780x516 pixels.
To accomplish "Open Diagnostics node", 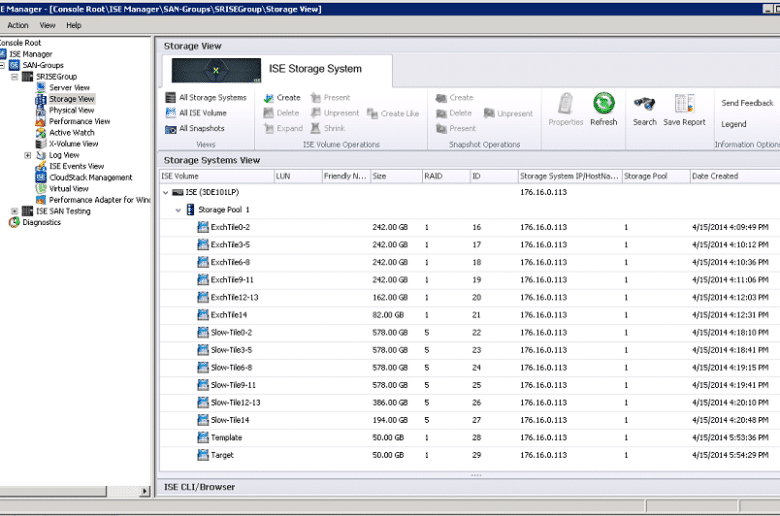I will [x=41, y=222].
